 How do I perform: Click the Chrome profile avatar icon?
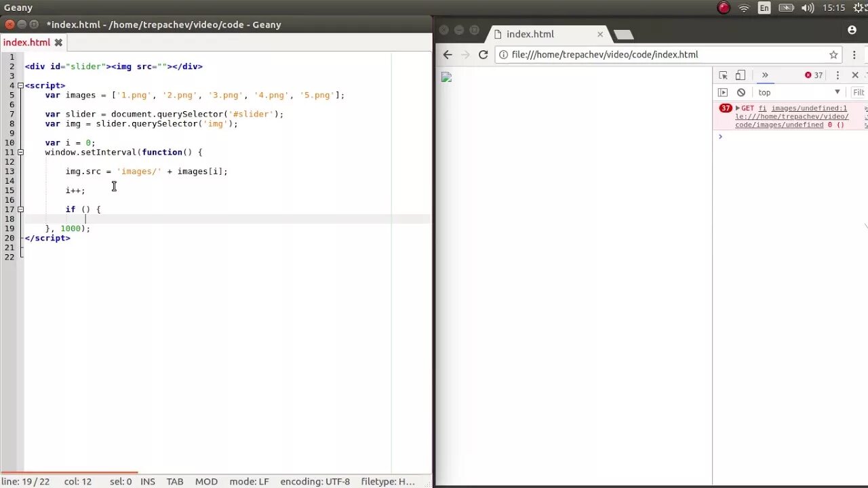click(x=852, y=30)
